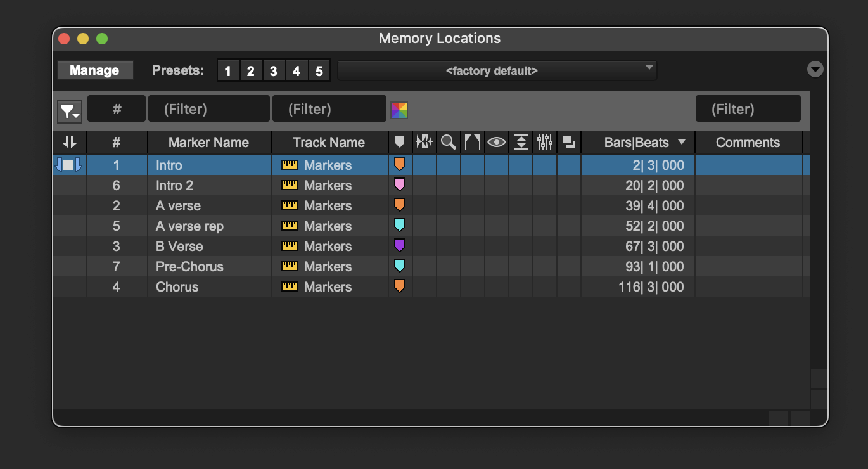Expand the round options menu arrow at top right
The height and width of the screenshot is (469, 868).
(815, 70)
